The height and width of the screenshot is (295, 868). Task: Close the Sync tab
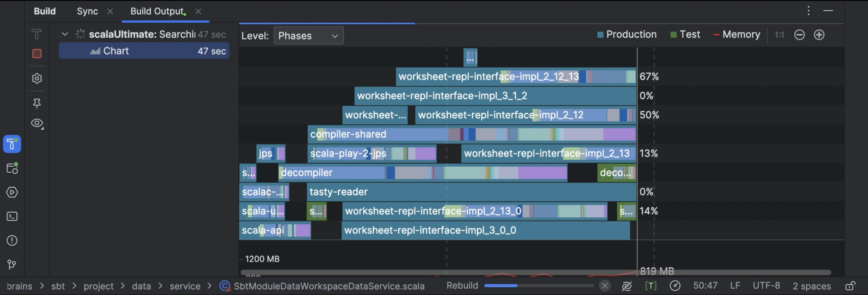110,11
